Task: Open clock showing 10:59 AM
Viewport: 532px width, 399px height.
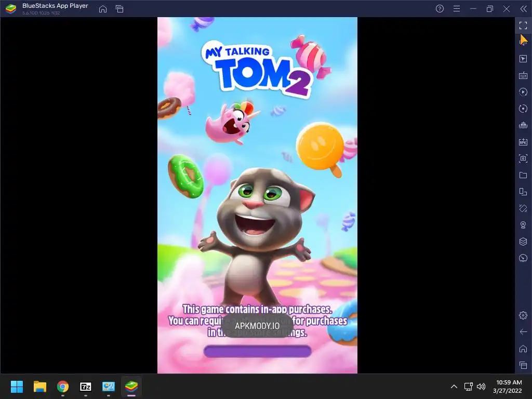Action: [x=509, y=382]
